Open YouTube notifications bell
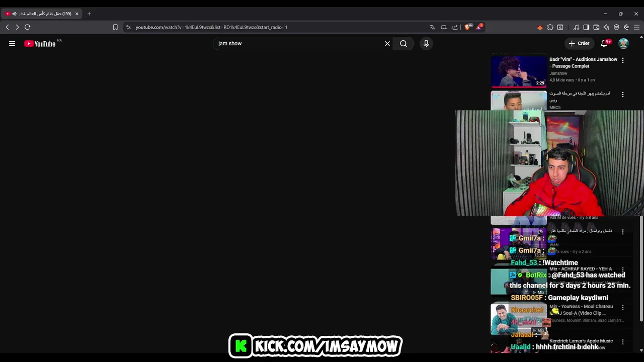 click(605, 44)
